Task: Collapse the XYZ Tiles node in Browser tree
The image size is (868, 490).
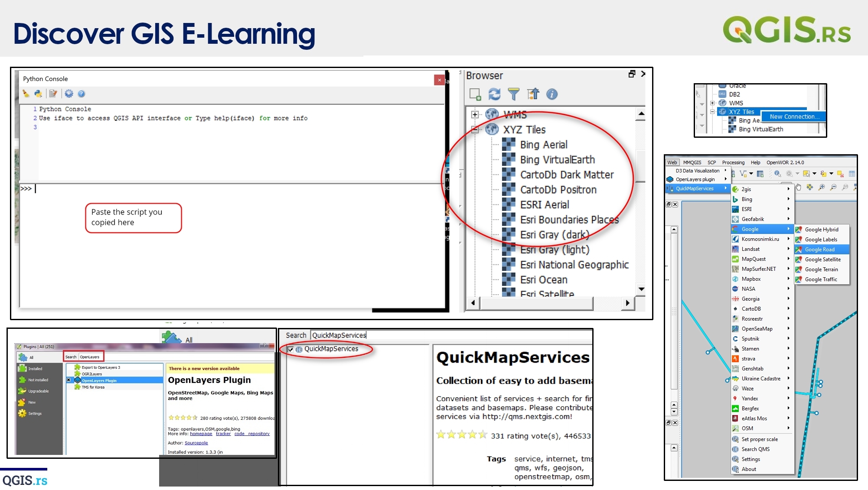Action: tap(475, 130)
